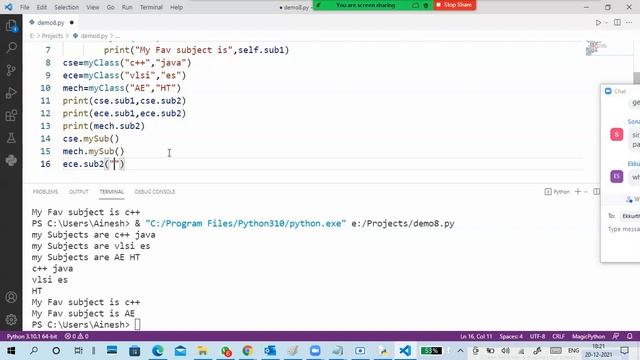Open the Edit menu

pos(42,7)
